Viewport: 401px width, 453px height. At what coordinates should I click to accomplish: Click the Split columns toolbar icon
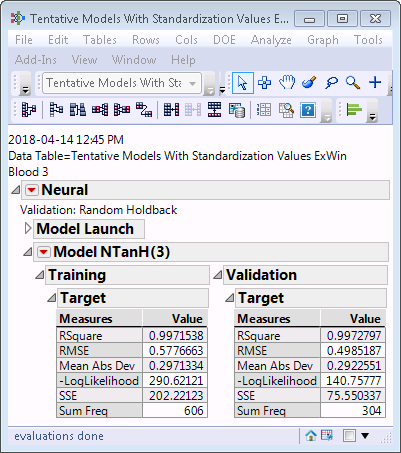coord(122,110)
